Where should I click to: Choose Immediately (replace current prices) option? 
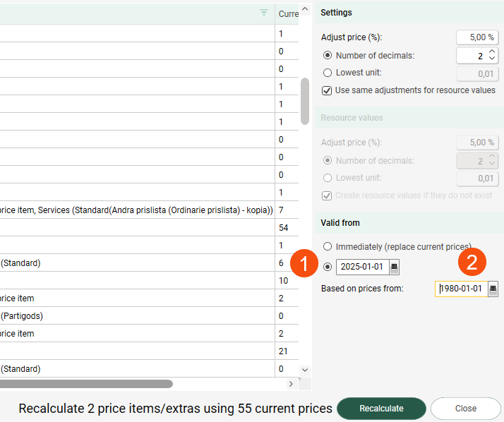327,246
